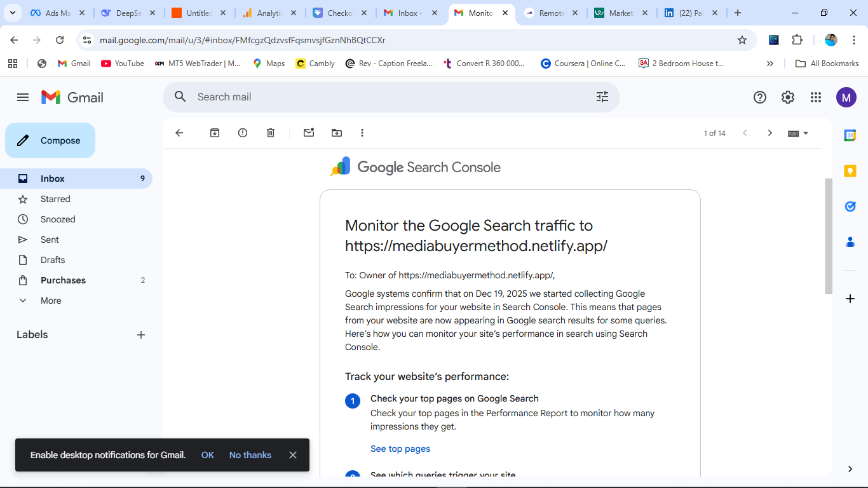Click the Search mail field

pos(391,97)
